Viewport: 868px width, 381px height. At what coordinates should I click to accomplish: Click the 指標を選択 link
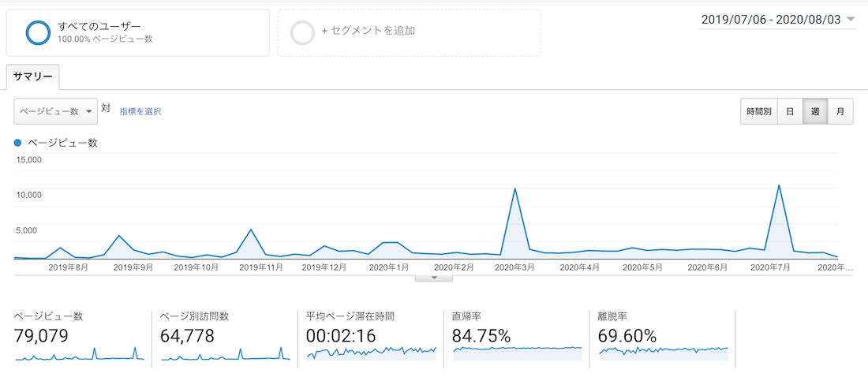pos(140,111)
